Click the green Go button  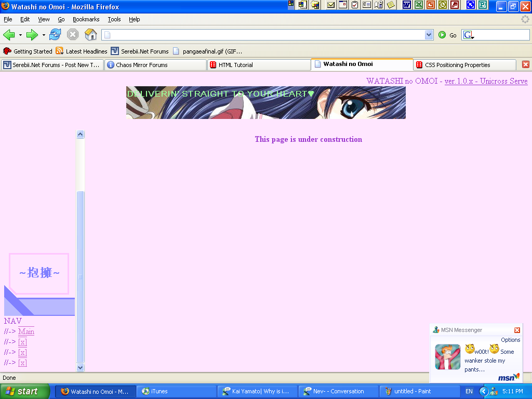click(x=447, y=35)
